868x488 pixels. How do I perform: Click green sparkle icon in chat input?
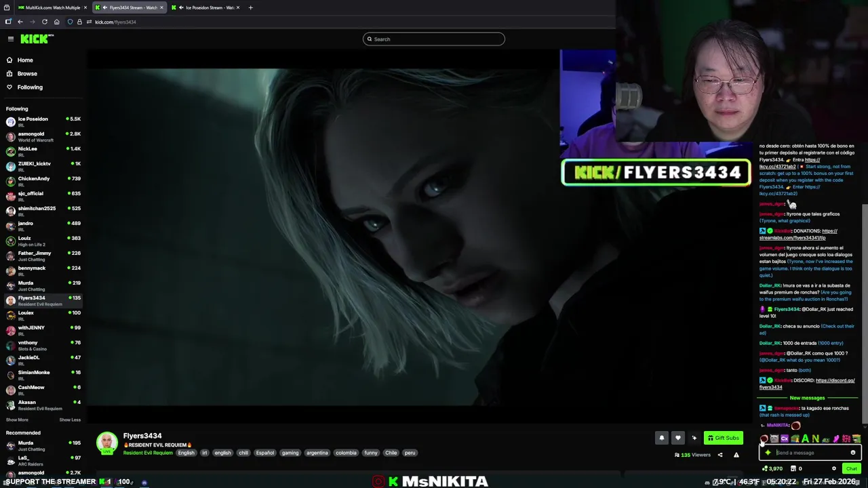coord(768,453)
